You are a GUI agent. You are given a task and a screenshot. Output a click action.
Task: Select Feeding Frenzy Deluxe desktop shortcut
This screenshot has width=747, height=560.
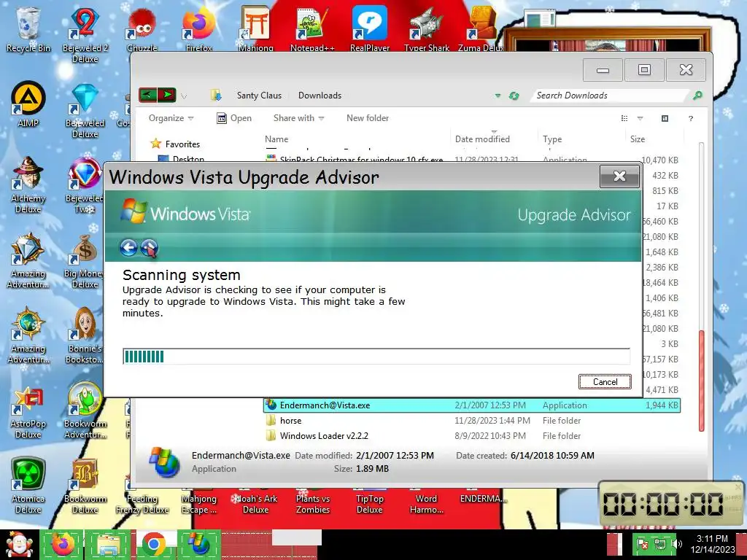pos(142,502)
